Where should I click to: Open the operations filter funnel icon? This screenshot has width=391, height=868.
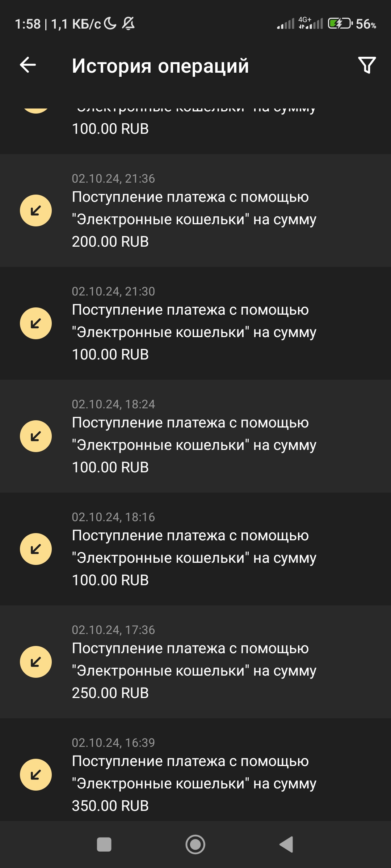click(x=367, y=65)
